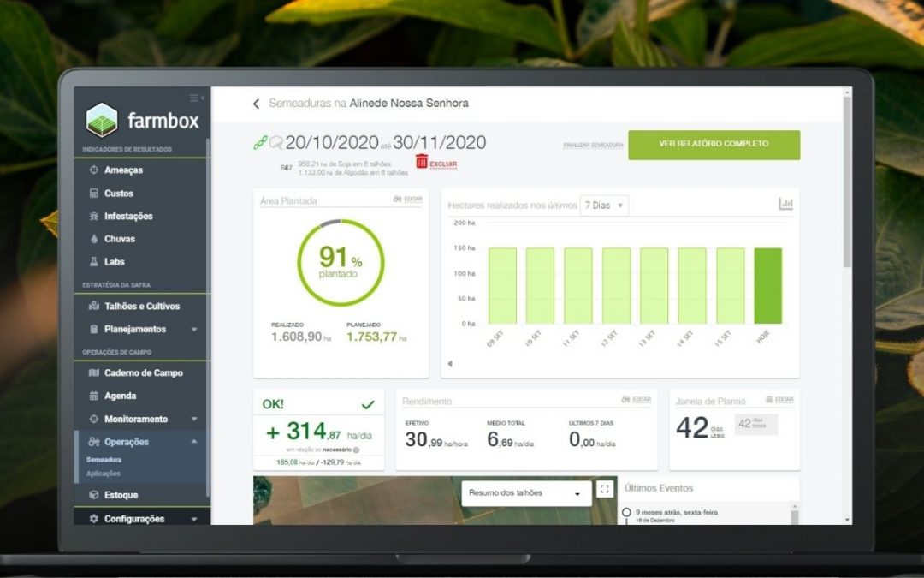This screenshot has width=924, height=578.
Task: Expand the Monitoramento submenu
Action: 137,419
